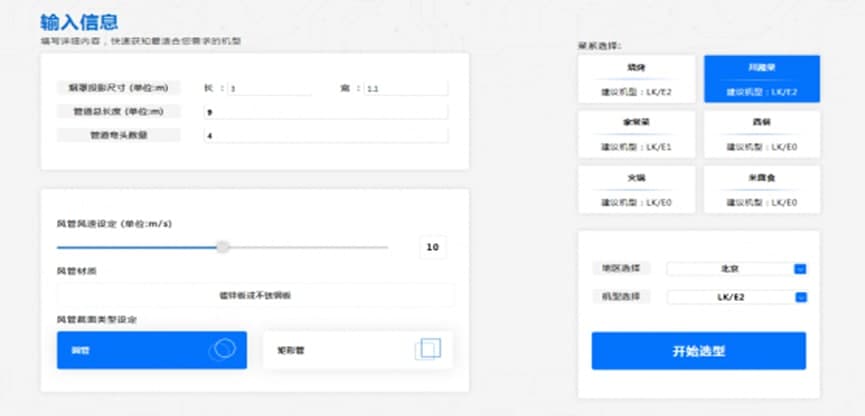The width and height of the screenshot is (865, 416).
Task: Select the blue 圆管 round duct option
Action: pos(152,350)
